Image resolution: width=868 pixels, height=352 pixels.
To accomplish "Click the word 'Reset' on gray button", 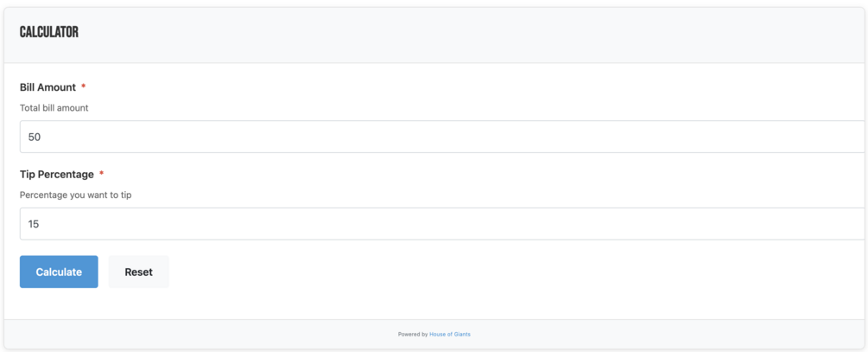I will pos(138,272).
